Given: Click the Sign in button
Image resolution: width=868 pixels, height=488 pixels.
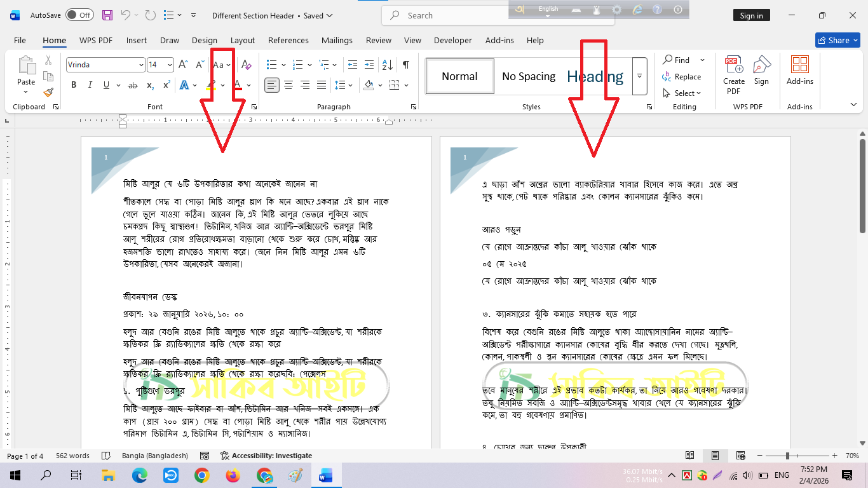Looking at the screenshot, I should (x=751, y=15).
